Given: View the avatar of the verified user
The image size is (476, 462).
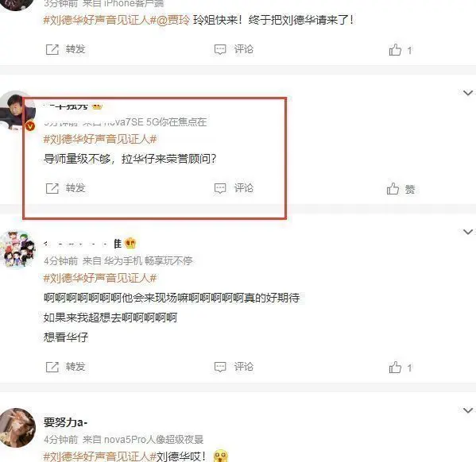Looking at the screenshot, I should point(17,110).
